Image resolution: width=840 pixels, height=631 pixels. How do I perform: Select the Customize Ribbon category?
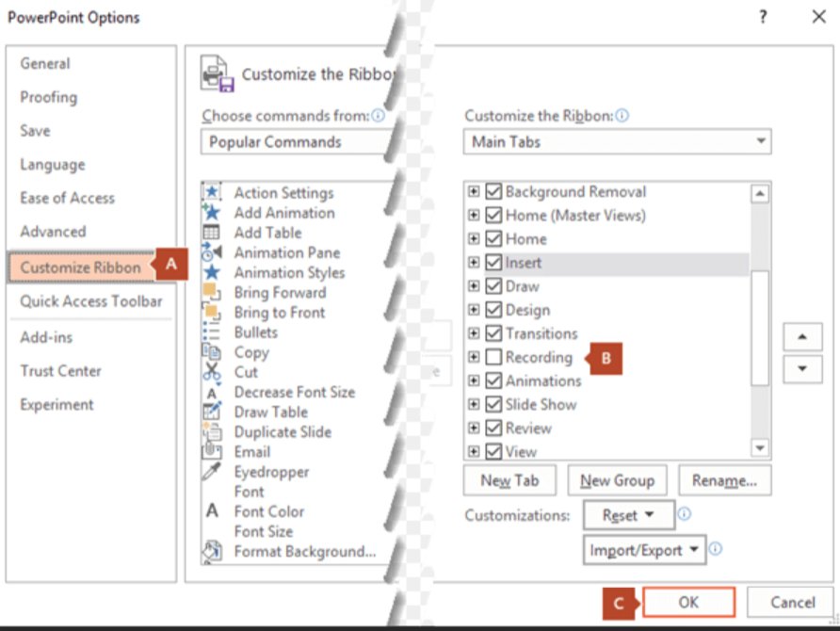pyautogui.click(x=81, y=267)
